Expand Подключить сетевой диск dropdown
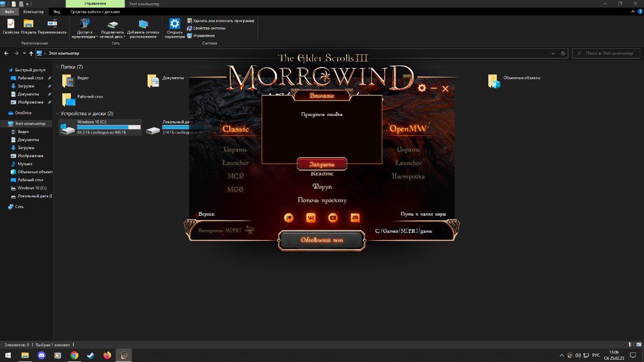Screen dimensions: 644x362 [125, 37]
